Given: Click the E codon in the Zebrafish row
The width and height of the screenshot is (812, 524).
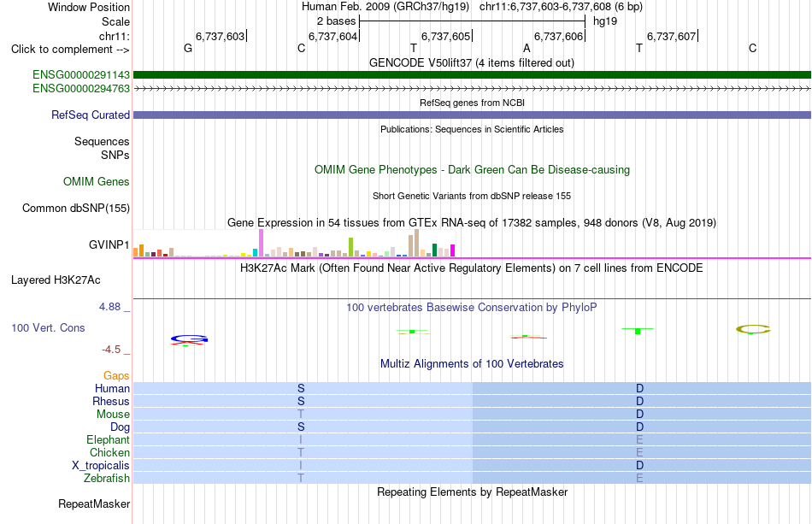Looking at the screenshot, I should (640, 478).
